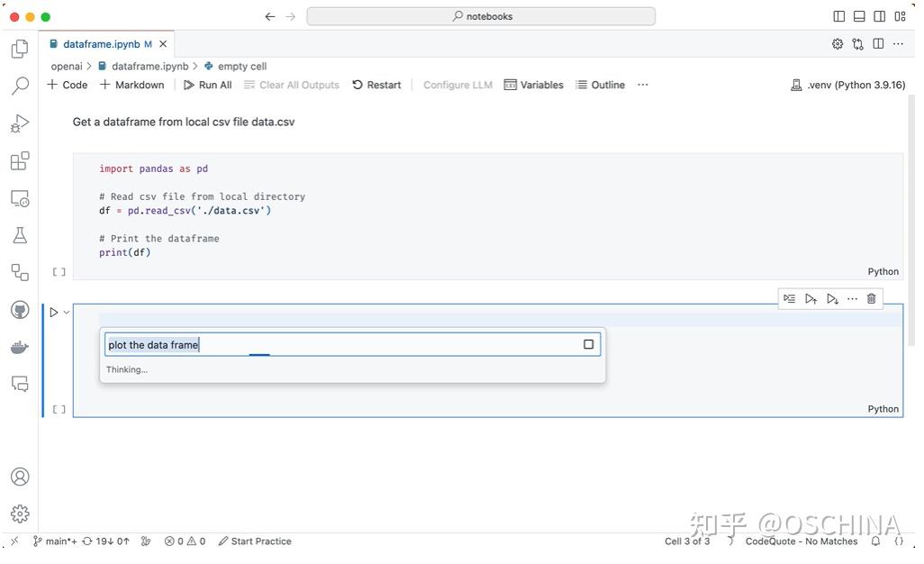Open the Testing beaker view
The height and width of the screenshot is (564, 924).
point(20,235)
